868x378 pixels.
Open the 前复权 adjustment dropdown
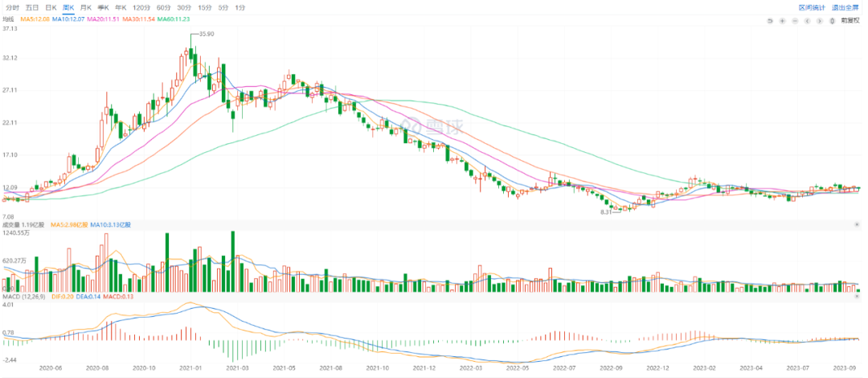(x=850, y=19)
